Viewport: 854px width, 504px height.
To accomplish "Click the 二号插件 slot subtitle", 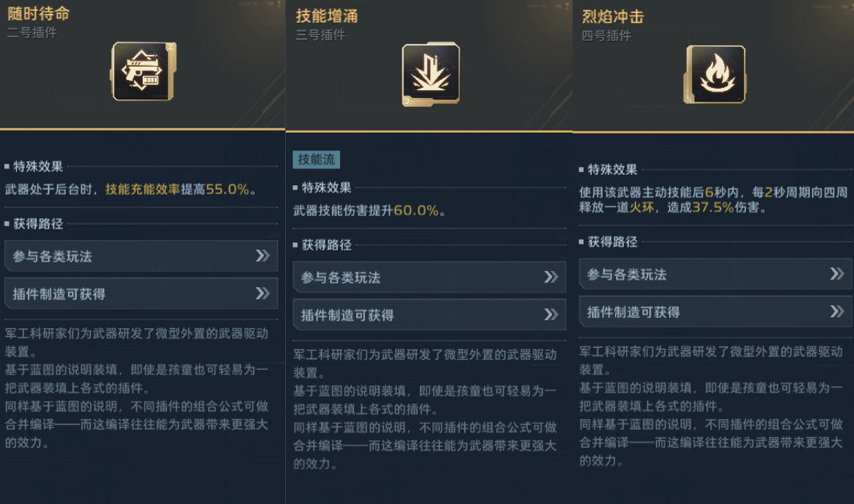I will pos(32,33).
